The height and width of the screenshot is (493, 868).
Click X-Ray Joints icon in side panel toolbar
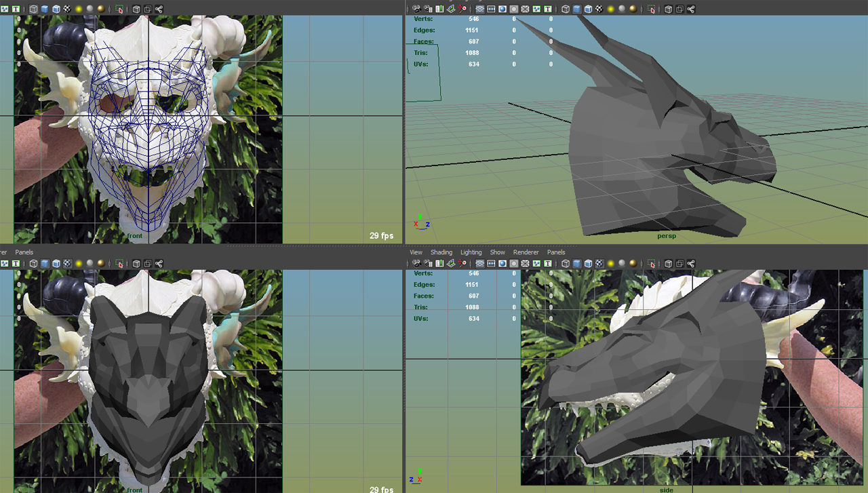[691, 264]
